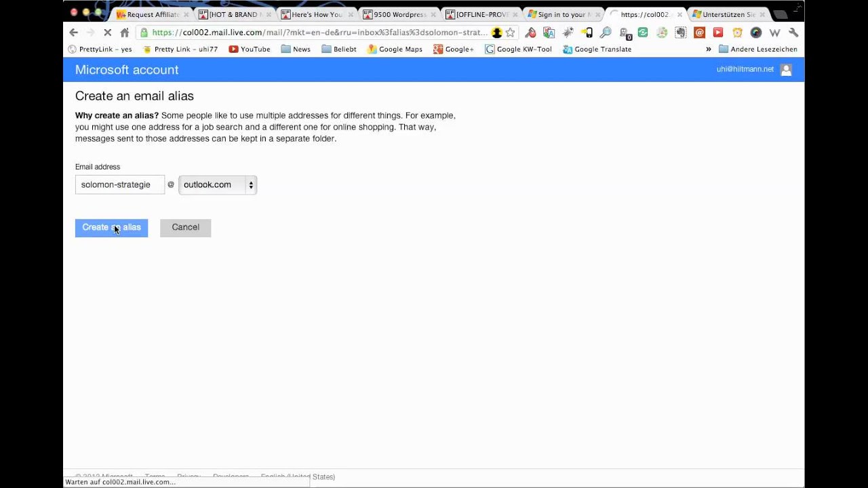868x488 pixels.
Task: Expand the Beliebt bookmarks folder
Action: pos(339,49)
